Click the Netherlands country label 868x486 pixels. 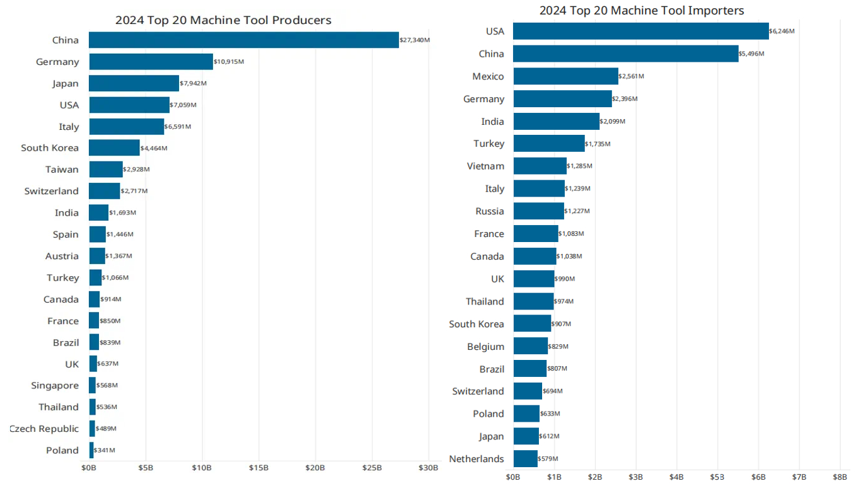pyautogui.click(x=477, y=459)
